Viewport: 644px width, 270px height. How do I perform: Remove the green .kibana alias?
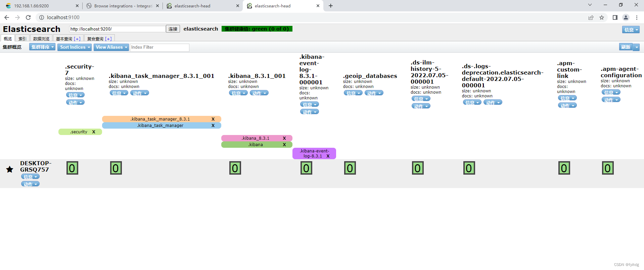(x=284, y=145)
